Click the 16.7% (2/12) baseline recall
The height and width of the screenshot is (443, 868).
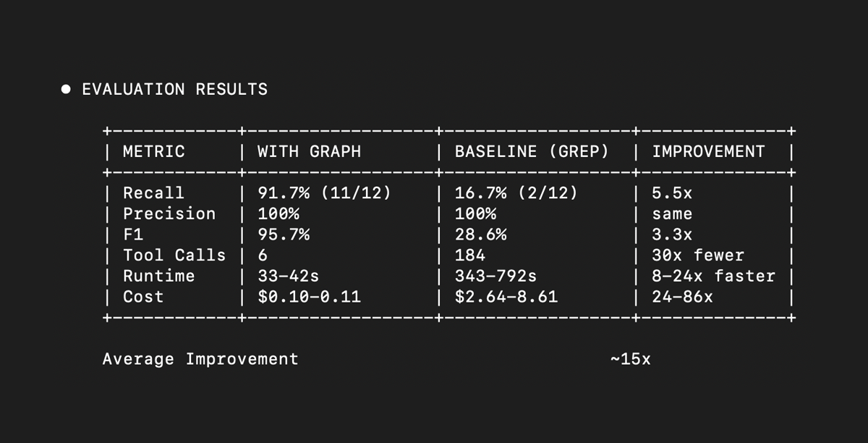516,193
